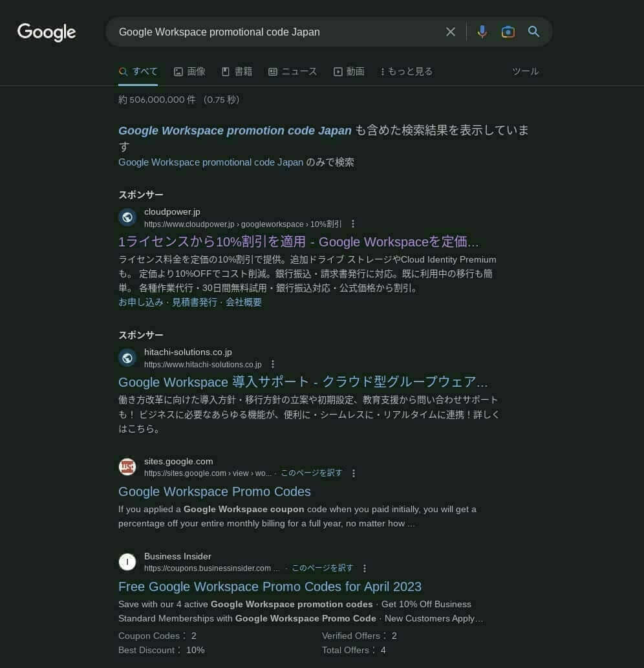The image size is (644, 668).
Task: Expand the もっと見る menu
Action: click(406, 72)
